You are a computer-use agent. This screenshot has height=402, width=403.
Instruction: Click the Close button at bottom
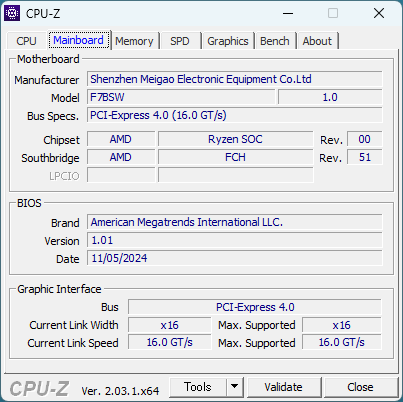(361, 387)
